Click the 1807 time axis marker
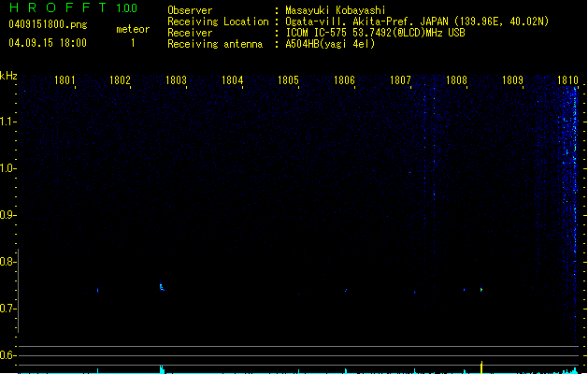The image size is (588, 374). 400,80
